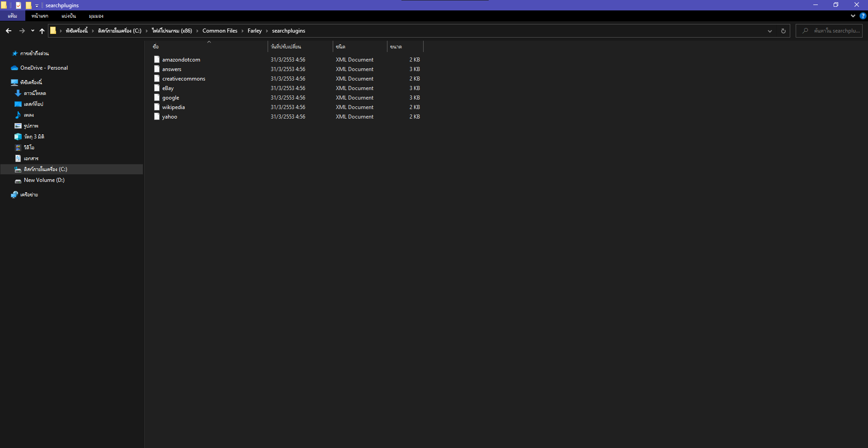Open the 3D Objects cube icon
The height and width of the screenshot is (448, 868).
[x=18, y=137]
